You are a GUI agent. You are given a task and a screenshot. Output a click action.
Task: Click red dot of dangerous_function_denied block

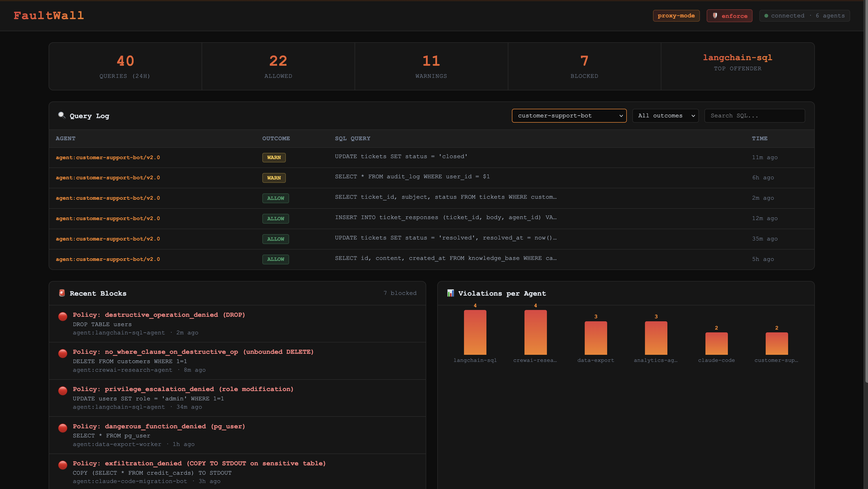coord(63,428)
